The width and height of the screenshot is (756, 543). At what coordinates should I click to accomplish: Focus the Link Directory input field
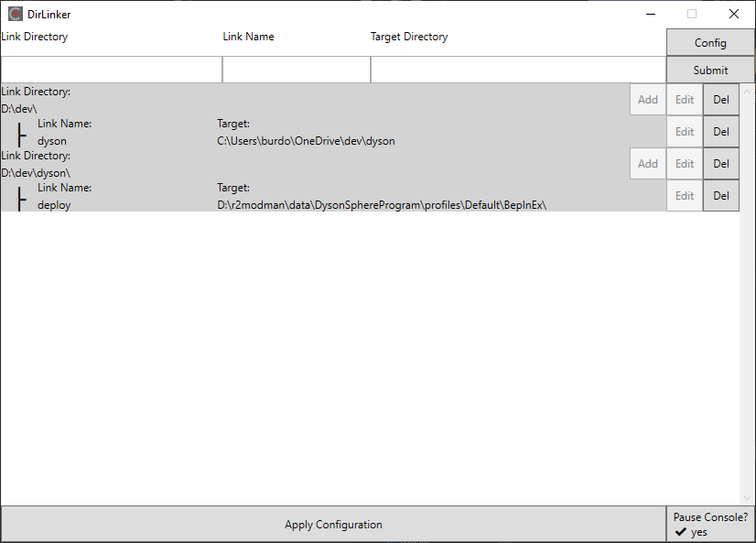tap(112, 70)
